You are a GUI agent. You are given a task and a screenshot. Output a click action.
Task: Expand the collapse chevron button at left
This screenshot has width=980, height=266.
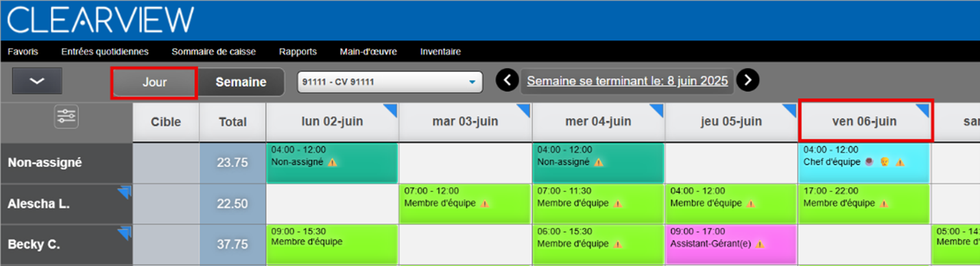tap(37, 82)
